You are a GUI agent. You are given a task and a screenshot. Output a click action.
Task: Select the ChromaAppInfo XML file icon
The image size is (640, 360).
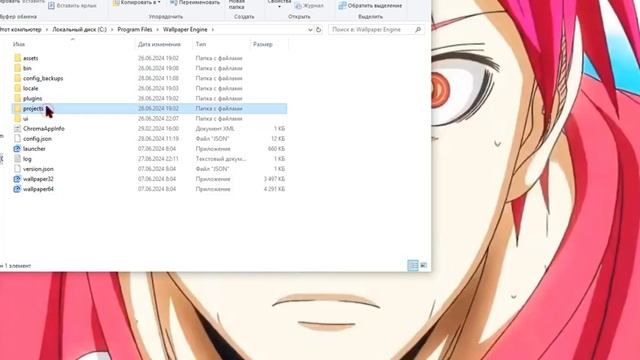click(x=17, y=129)
